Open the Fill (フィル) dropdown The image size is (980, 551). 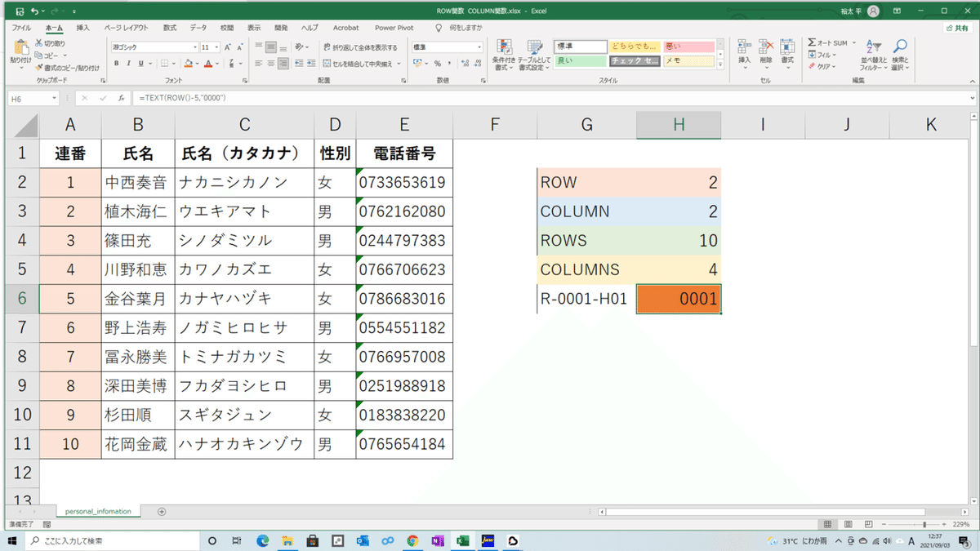(834, 55)
